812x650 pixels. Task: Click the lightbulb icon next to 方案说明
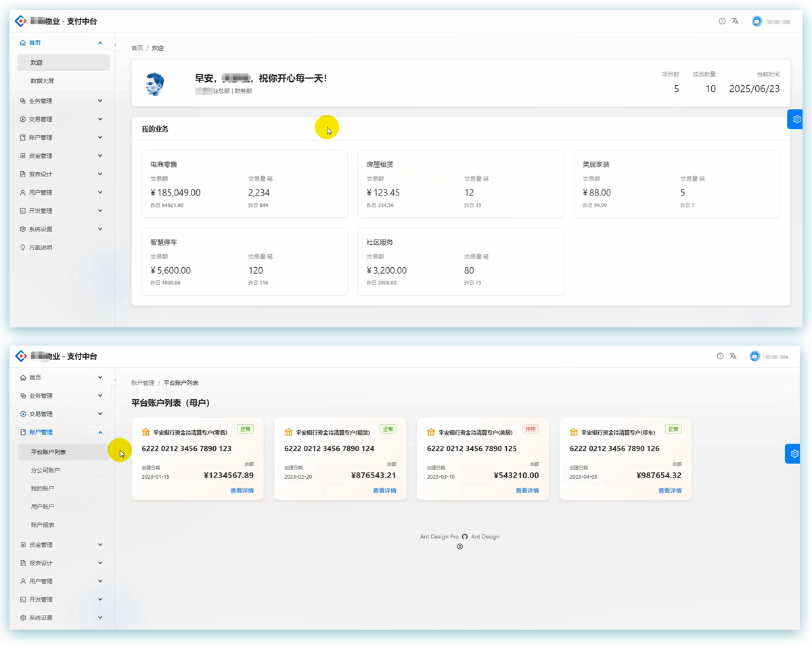[x=23, y=248]
